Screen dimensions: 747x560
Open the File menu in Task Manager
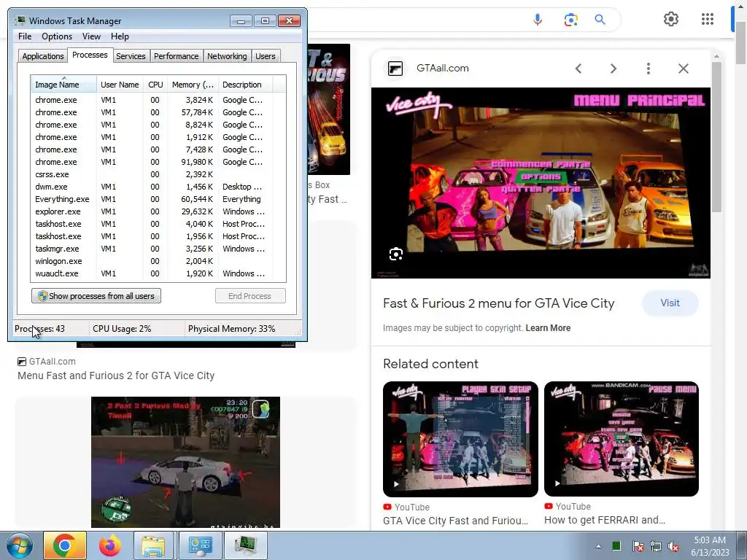coord(25,36)
